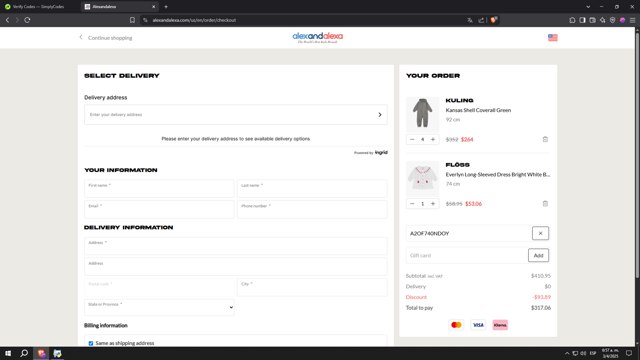The width and height of the screenshot is (640, 360).
Task: Bookmark this page icon
Action: 132,20
